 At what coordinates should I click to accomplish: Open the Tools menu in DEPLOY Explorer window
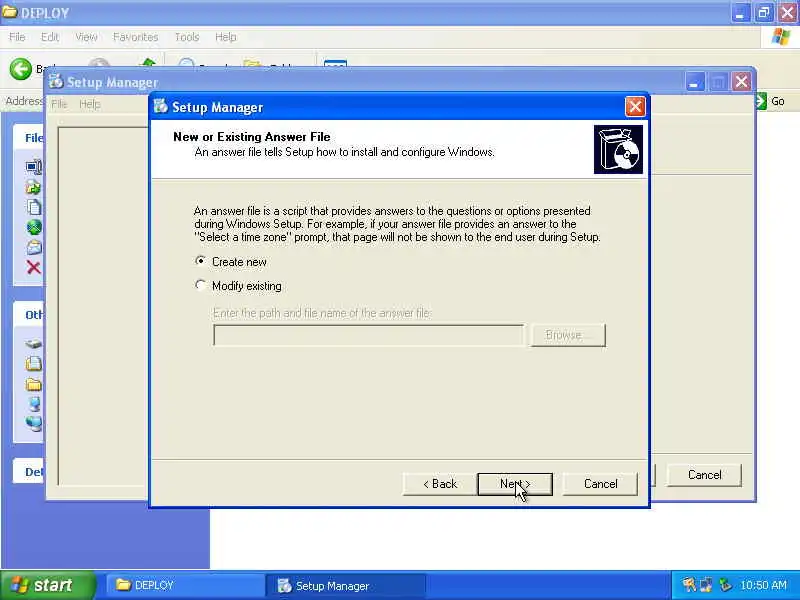(187, 37)
